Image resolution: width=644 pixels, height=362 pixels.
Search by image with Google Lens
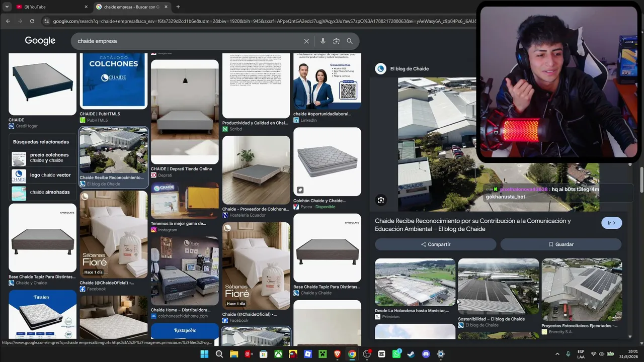coord(336,41)
